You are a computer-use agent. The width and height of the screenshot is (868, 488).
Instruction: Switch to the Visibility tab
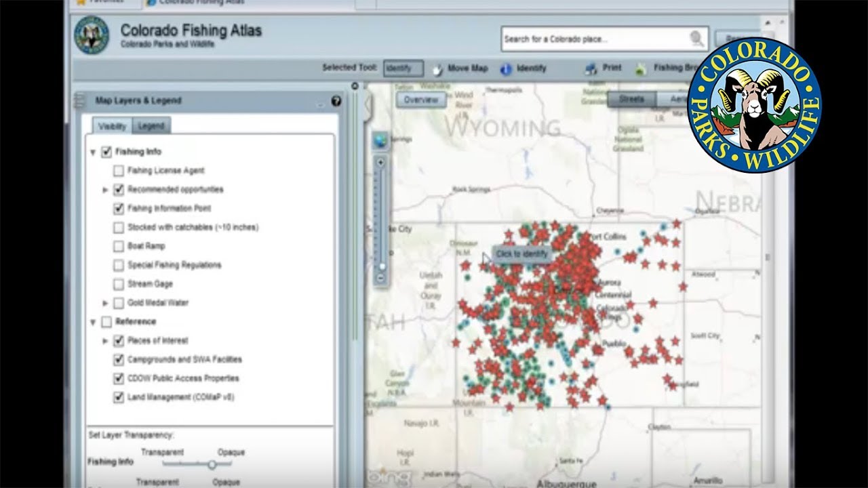(x=112, y=126)
